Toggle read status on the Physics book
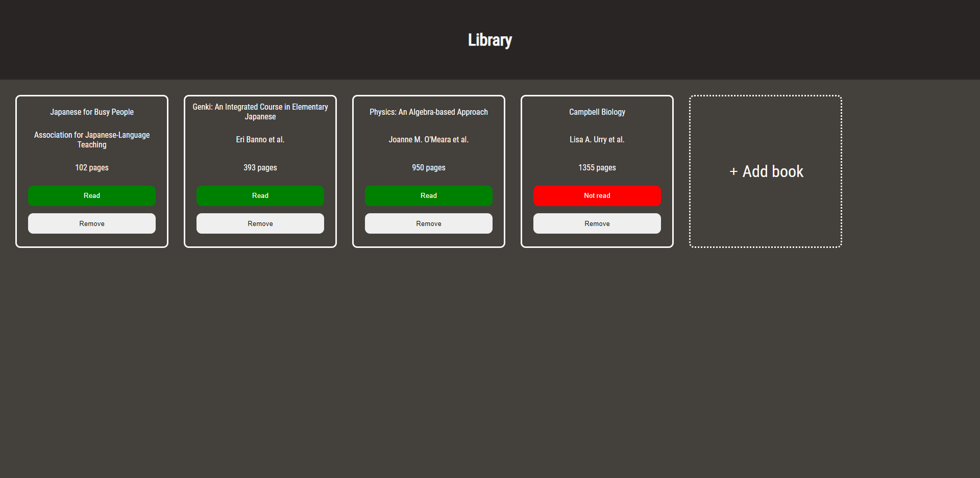This screenshot has width=980, height=478. [428, 195]
